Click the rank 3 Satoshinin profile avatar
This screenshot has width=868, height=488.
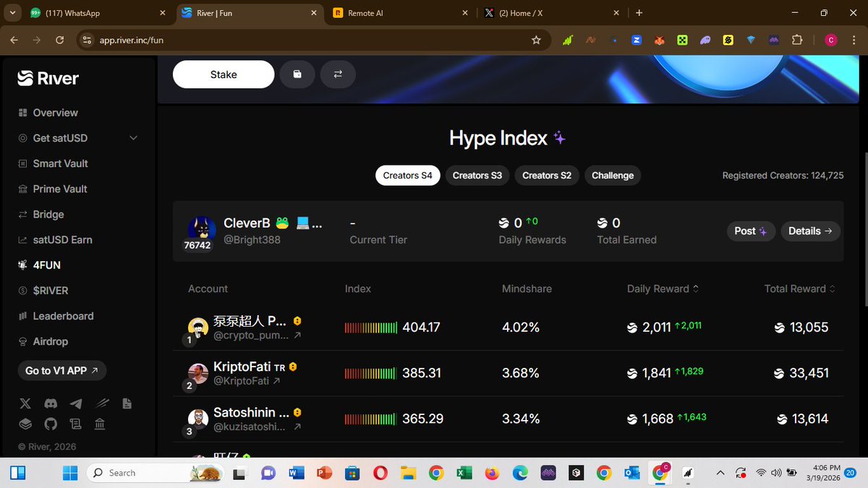tap(198, 419)
